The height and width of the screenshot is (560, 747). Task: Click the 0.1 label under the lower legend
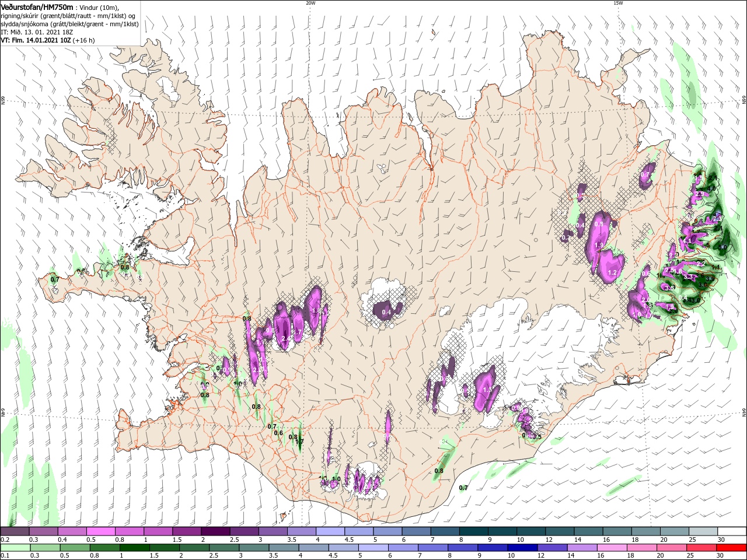pyautogui.click(x=5, y=555)
